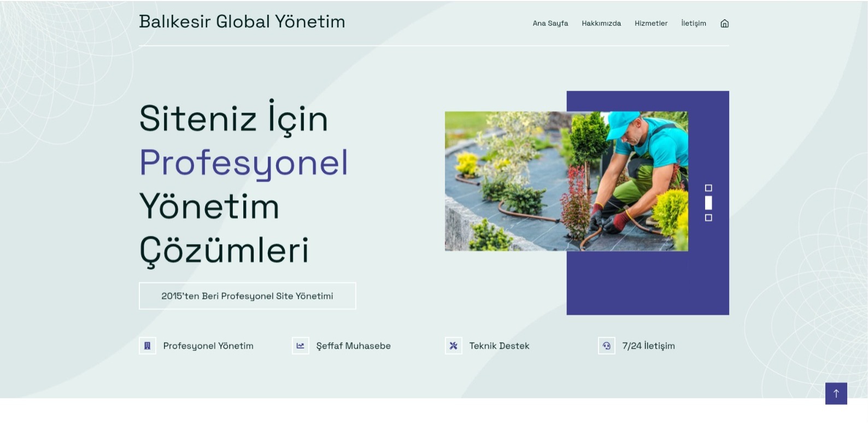Image resolution: width=868 pixels, height=424 pixels.
Task: Click the Teknik Destek feature label
Action: coord(500,346)
